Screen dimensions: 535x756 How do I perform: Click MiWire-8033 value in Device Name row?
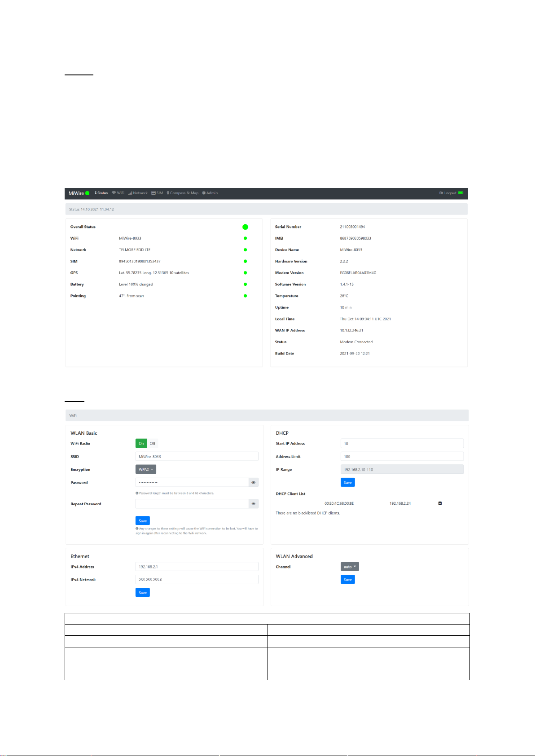pos(351,250)
